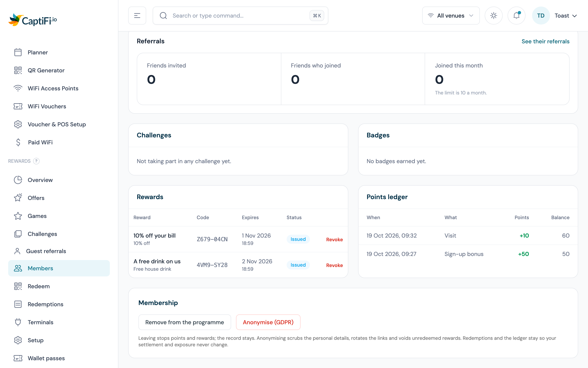Image resolution: width=588 pixels, height=368 pixels.
Task: Click the +50 points value
Action: 523,254
